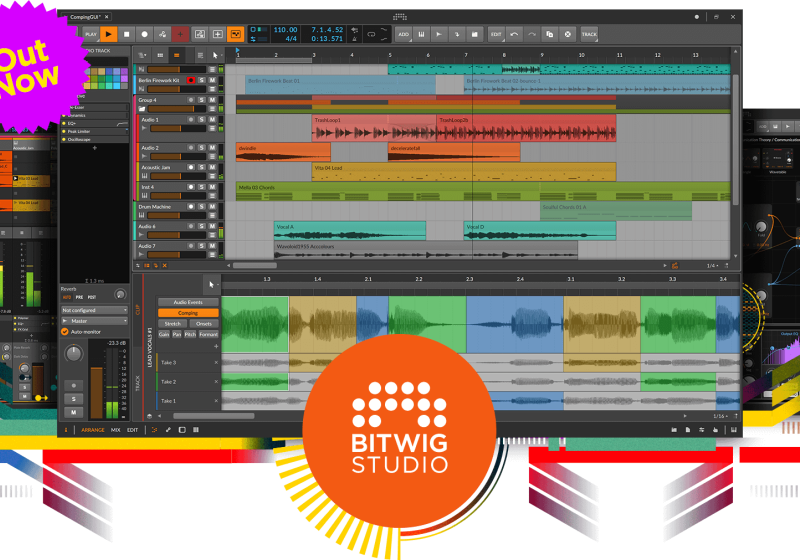
Task: Click the delete circle-x icon in toolbar
Action: pyautogui.click(x=567, y=34)
